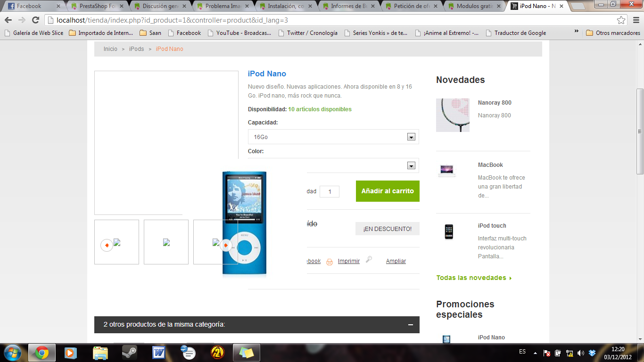Open the Capacidad dropdown showing 16Go
Viewport: 644px width, 362px height.
(x=333, y=137)
